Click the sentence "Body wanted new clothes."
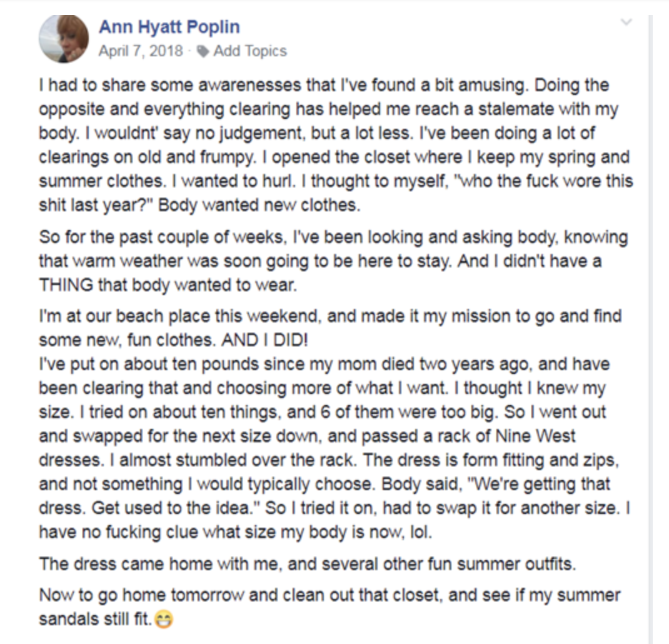This screenshot has height=644, width=669. tap(259, 205)
